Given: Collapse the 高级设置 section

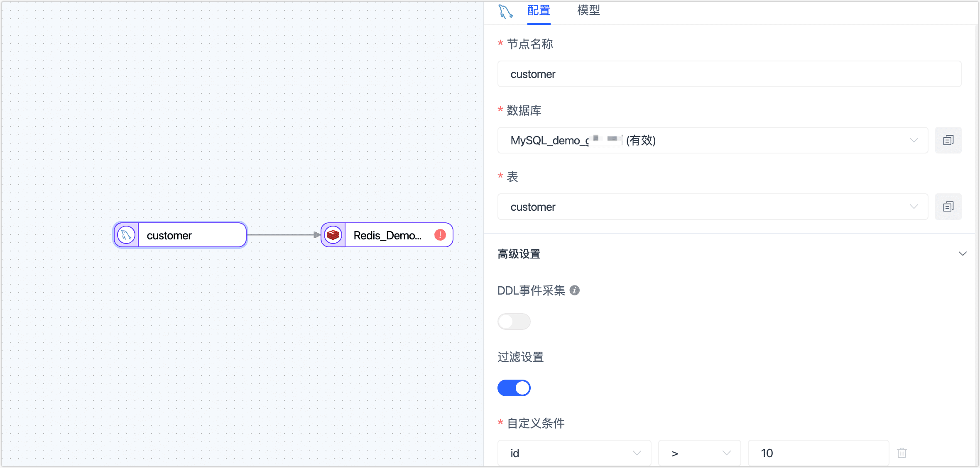Looking at the screenshot, I should pos(963,253).
